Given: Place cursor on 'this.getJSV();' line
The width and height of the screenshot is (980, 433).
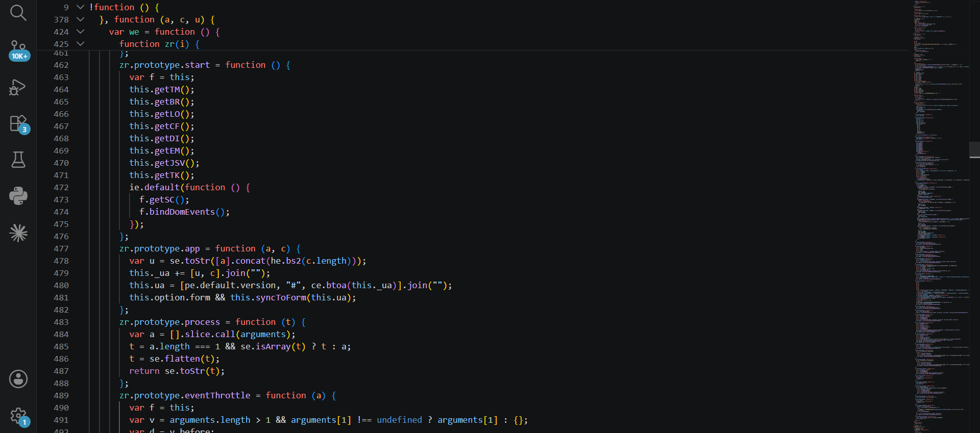Looking at the screenshot, I should [164, 163].
